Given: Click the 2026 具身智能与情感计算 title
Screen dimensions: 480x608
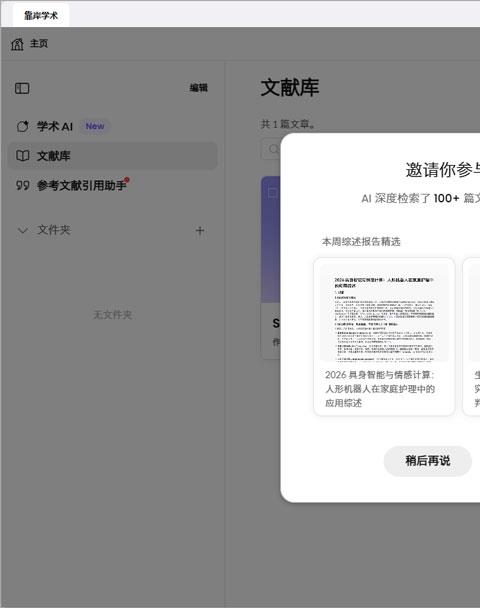Looking at the screenshot, I should 380,389.
